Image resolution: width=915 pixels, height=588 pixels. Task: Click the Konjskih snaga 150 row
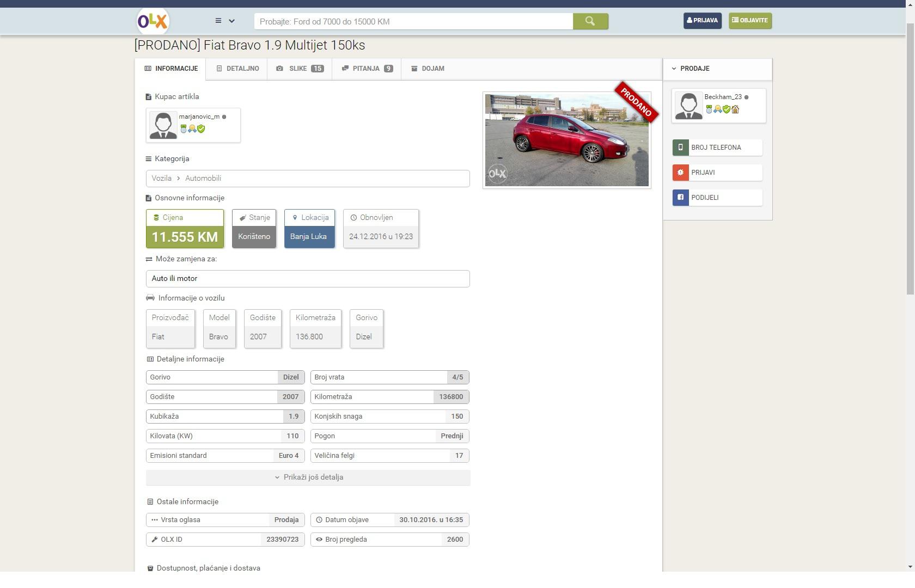[390, 416]
